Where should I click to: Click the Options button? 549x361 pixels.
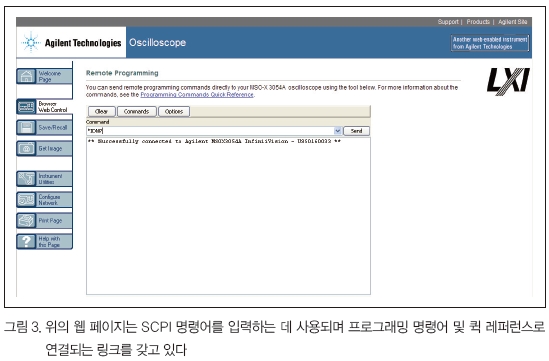tap(174, 112)
